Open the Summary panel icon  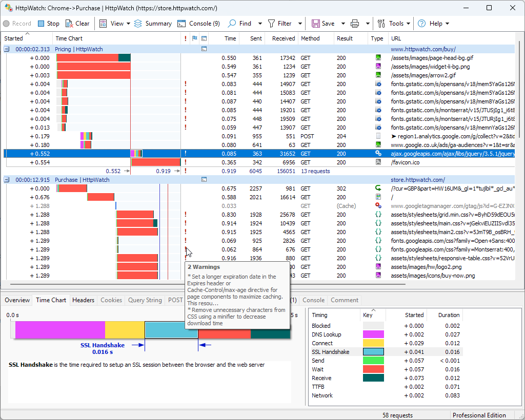(x=138, y=24)
